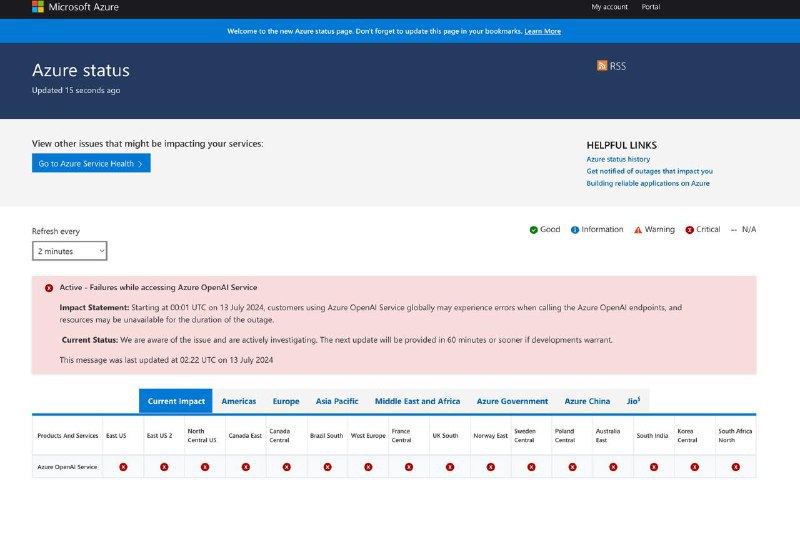Open My account in the top menu
This screenshot has width=800, height=536.
point(609,7)
